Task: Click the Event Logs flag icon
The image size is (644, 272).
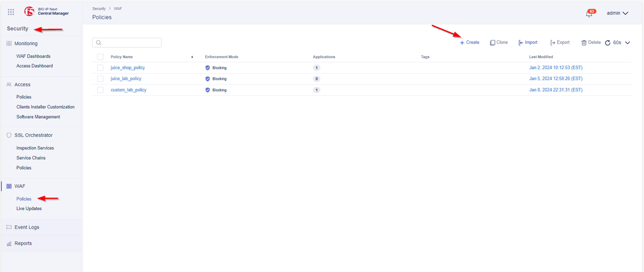Action: point(9,227)
